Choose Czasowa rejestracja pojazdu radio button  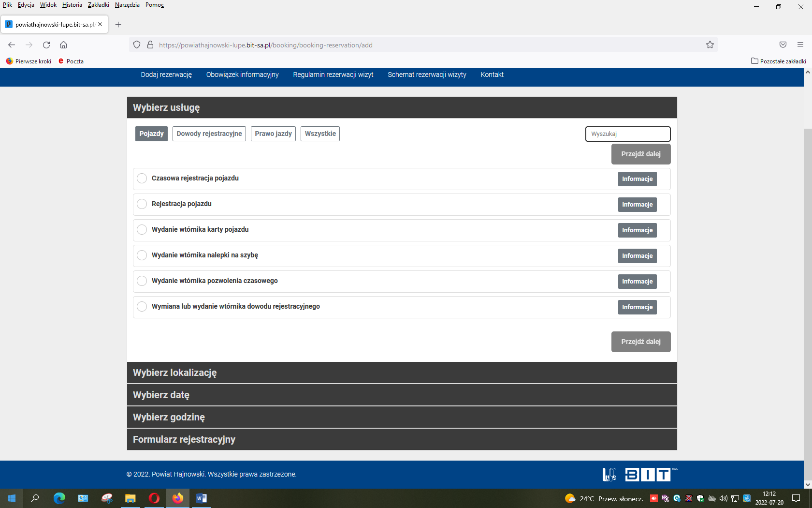[142, 179]
